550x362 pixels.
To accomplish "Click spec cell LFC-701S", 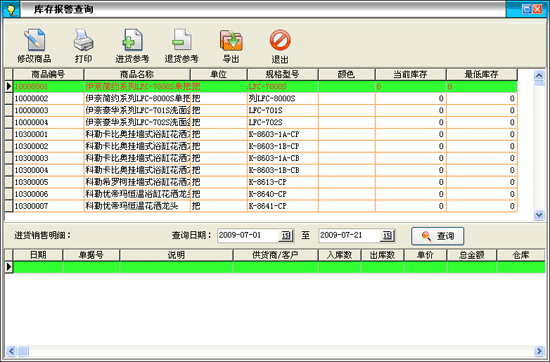I will 282,110.
